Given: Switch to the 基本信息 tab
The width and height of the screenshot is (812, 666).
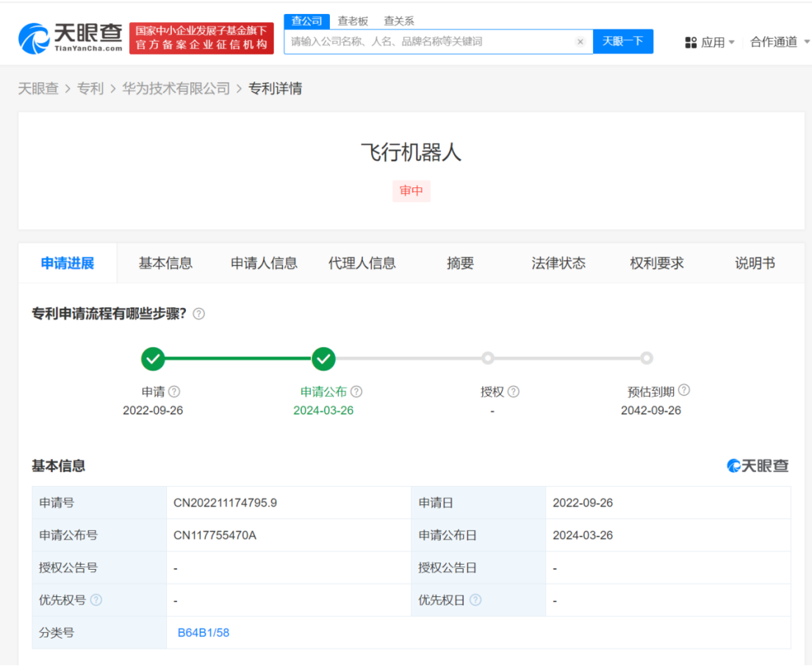Looking at the screenshot, I should (x=165, y=262).
